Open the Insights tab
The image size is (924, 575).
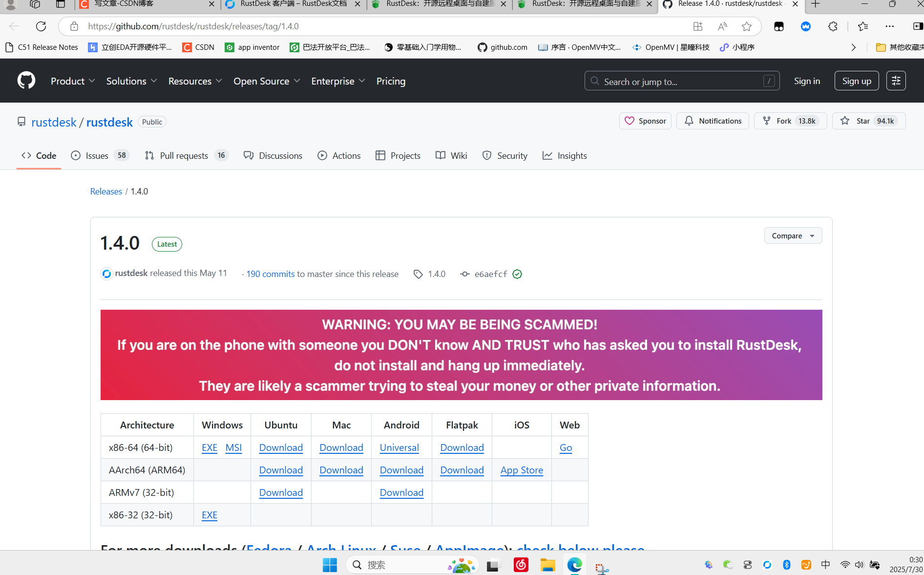pyautogui.click(x=565, y=155)
